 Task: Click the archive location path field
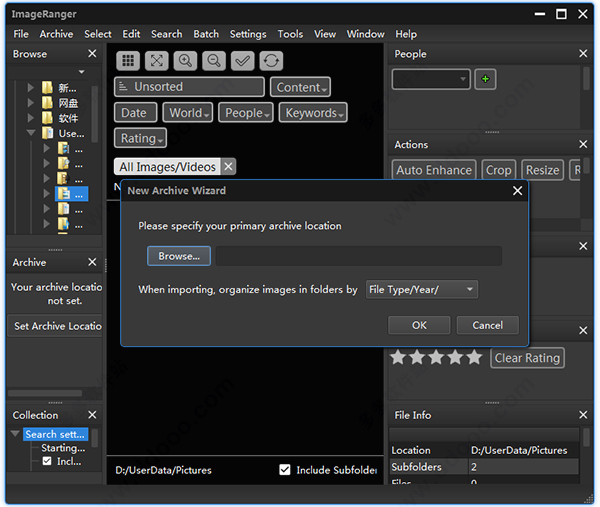(x=359, y=256)
